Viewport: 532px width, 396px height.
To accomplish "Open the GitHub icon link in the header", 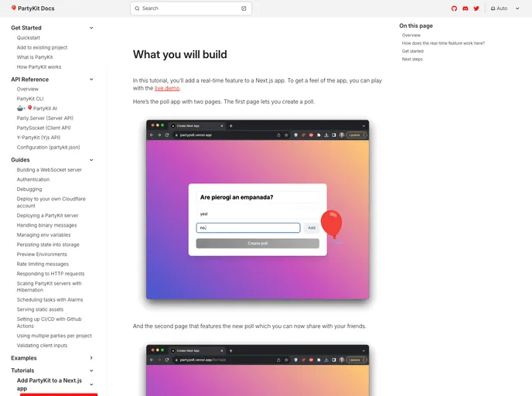I will pos(454,9).
